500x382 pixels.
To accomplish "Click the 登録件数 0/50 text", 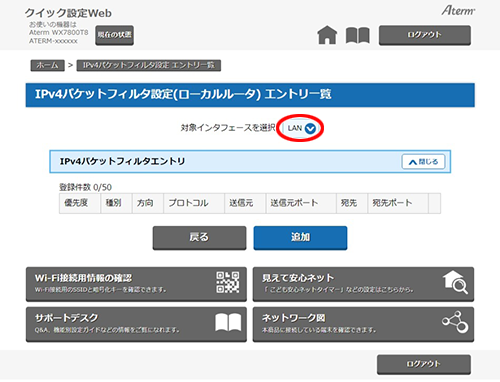I will coord(85,187).
